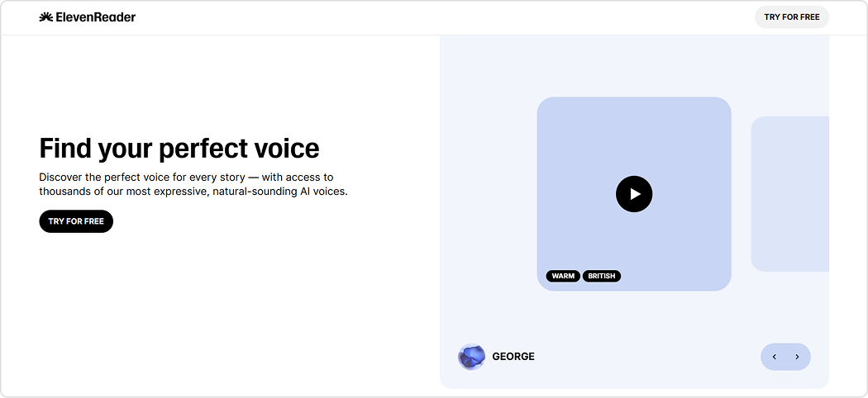The image size is (868, 398).
Task: Click the "natural-sounding AI voices" text line
Action: tap(193, 192)
